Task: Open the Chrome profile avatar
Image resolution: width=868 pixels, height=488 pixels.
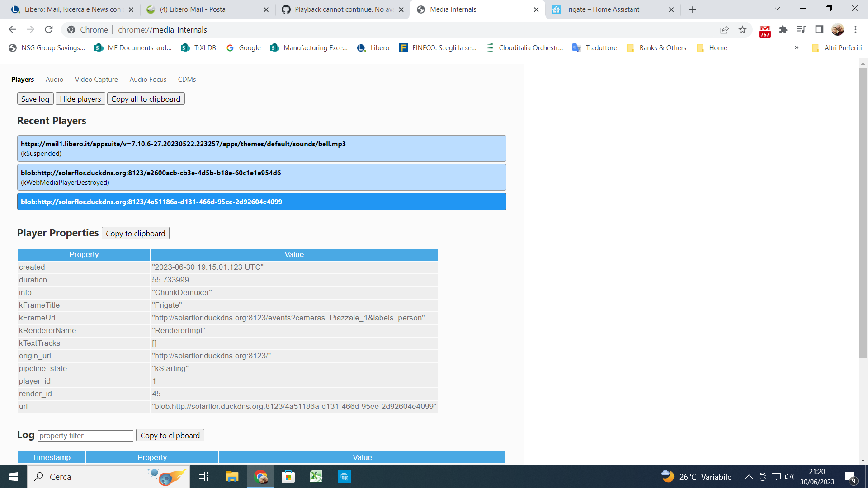Action: point(838,29)
